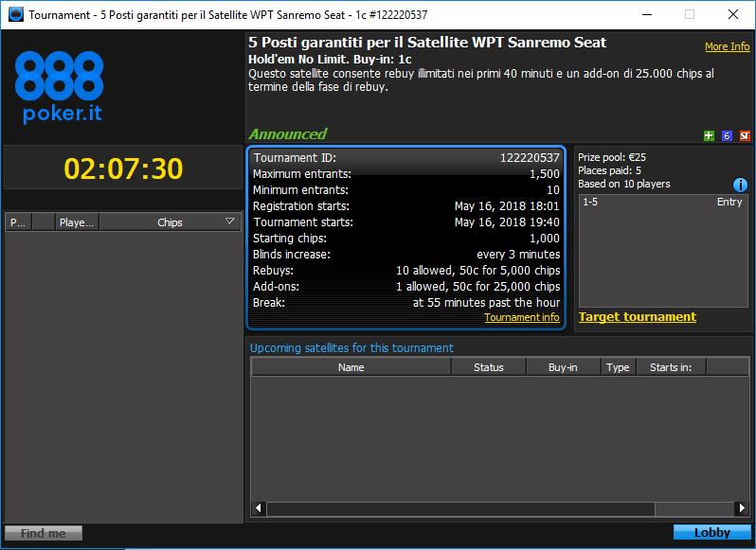Click the 'Places paid: 5' text
The height and width of the screenshot is (550, 756).
click(x=609, y=170)
